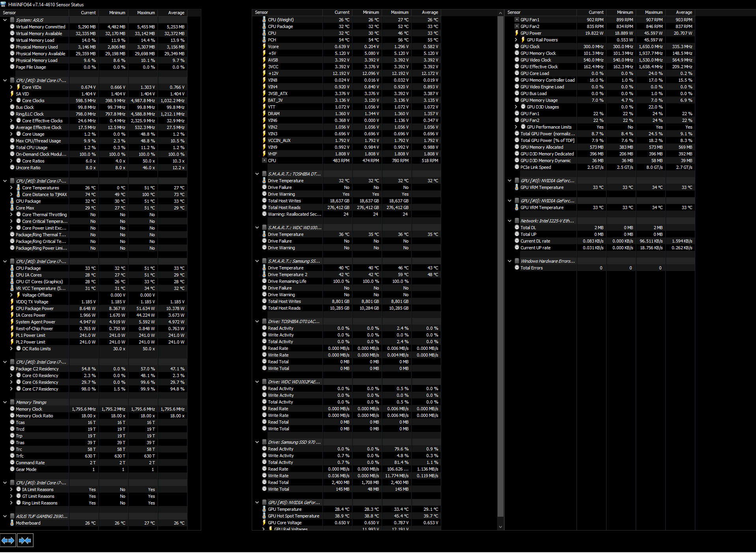
Task: Click icon beside Uncore Ratio
Action: [x=12, y=168]
